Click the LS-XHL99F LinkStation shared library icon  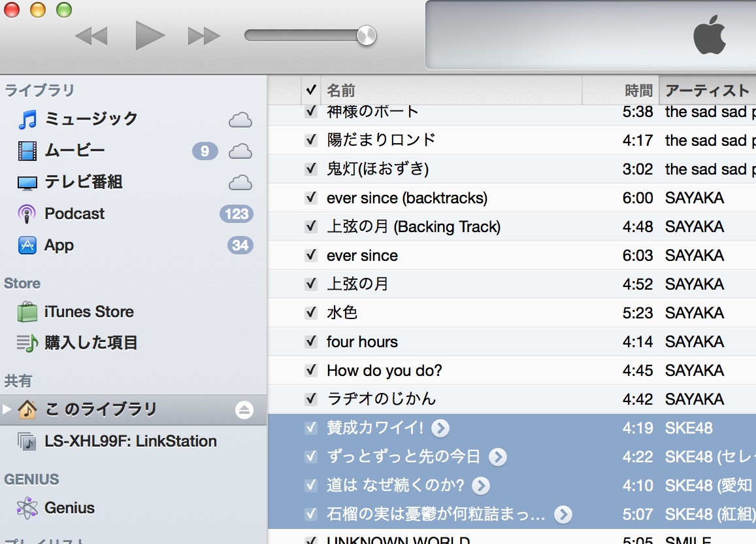[x=27, y=441]
